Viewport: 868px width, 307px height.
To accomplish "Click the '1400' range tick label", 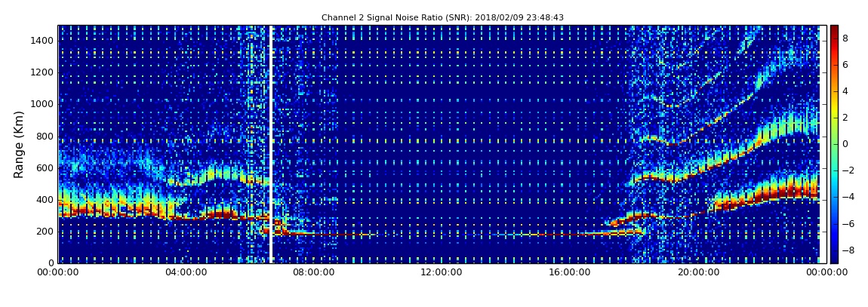I will click(43, 41).
